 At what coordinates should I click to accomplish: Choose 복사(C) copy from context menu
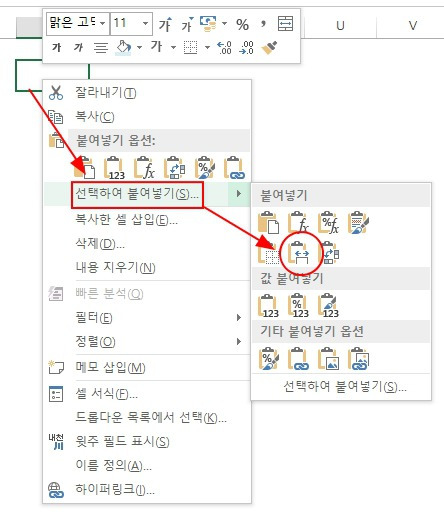click(147, 116)
